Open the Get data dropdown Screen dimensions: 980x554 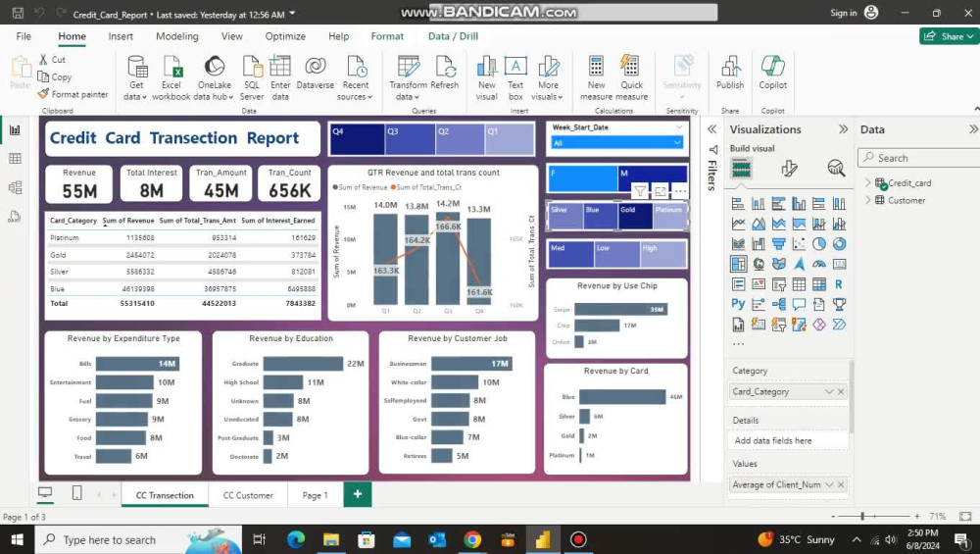pos(136,77)
